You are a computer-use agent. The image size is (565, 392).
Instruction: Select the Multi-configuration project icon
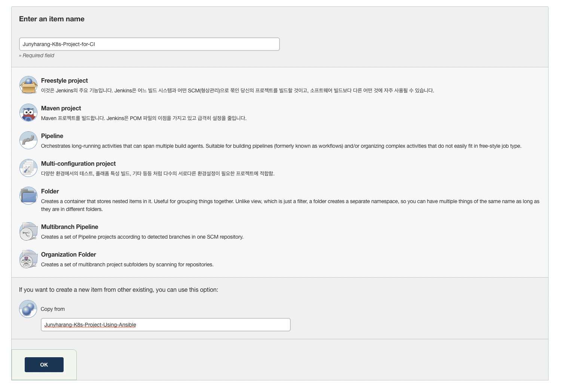[28, 168]
